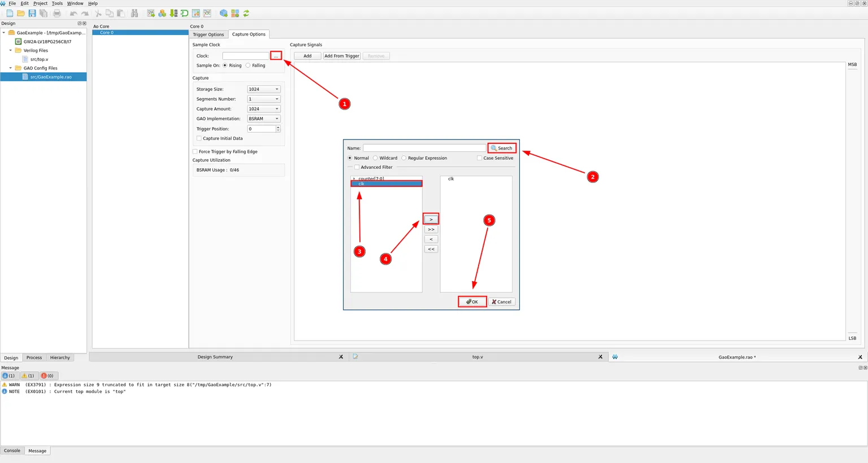The image size is (868, 463).
Task: Click the Clock browse ellipsis button
Action: (x=276, y=56)
